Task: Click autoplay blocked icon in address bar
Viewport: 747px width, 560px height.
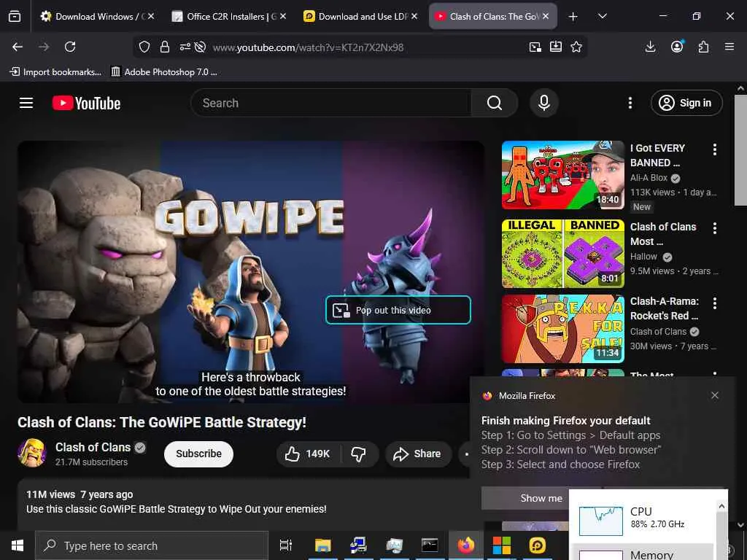Action: click(x=201, y=47)
